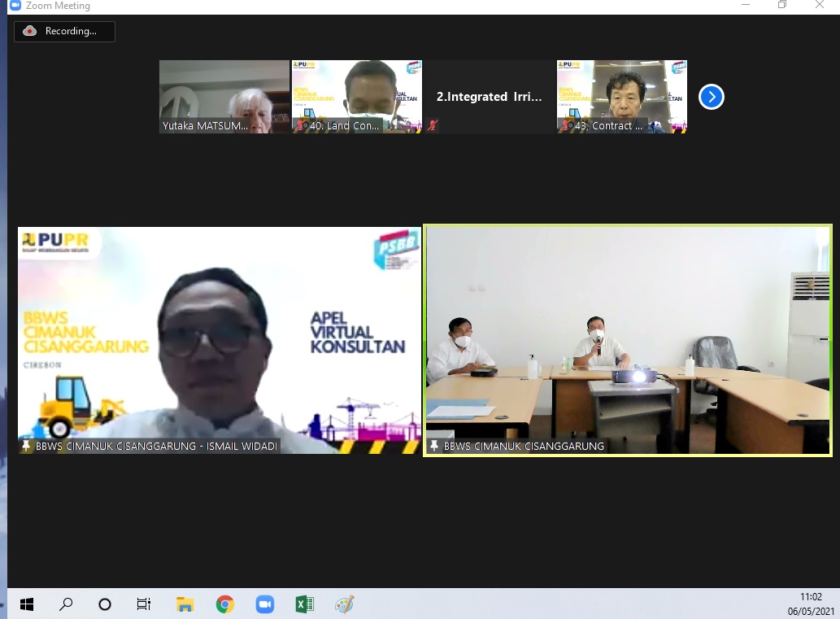
Task: Click name label BBWS CIMANUK CISANGGARUNG - ISMAIL WIDADI
Action: click(156, 446)
